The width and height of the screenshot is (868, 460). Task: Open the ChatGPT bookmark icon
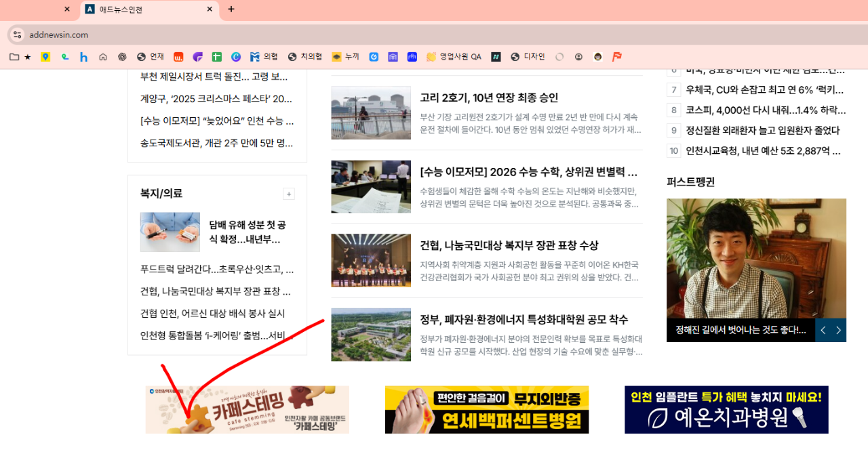[x=122, y=57]
